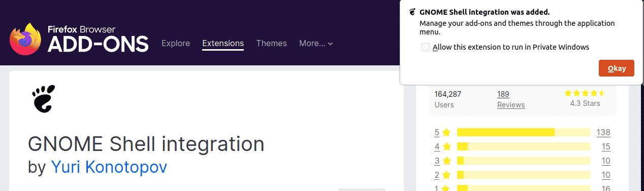Open 2-star reviews link

[x=442, y=175]
